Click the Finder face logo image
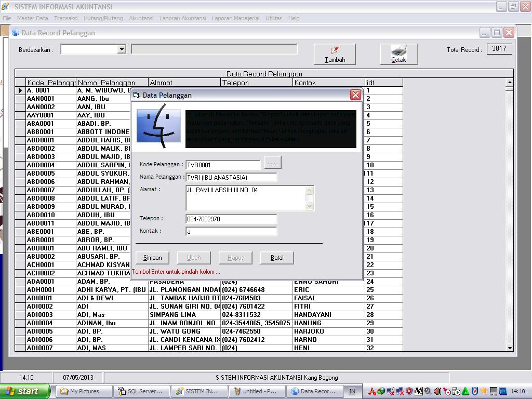This screenshot has width=532, height=399. pyautogui.click(x=158, y=126)
